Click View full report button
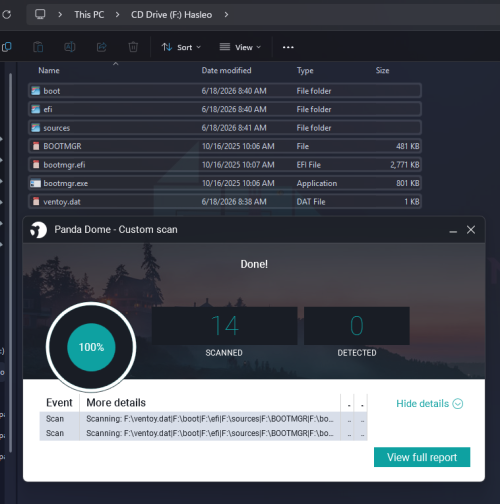This screenshot has height=504, width=500. pyautogui.click(x=422, y=457)
